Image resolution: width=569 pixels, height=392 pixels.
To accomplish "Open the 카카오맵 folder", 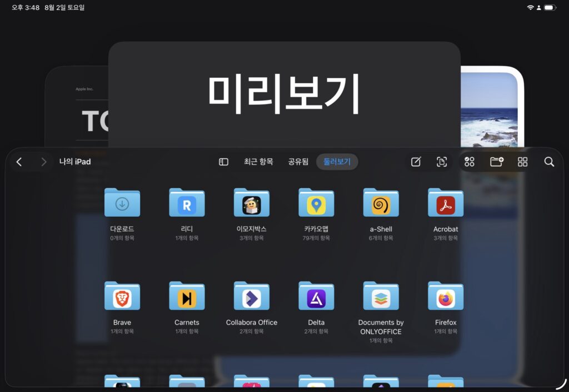I will pos(316,203).
